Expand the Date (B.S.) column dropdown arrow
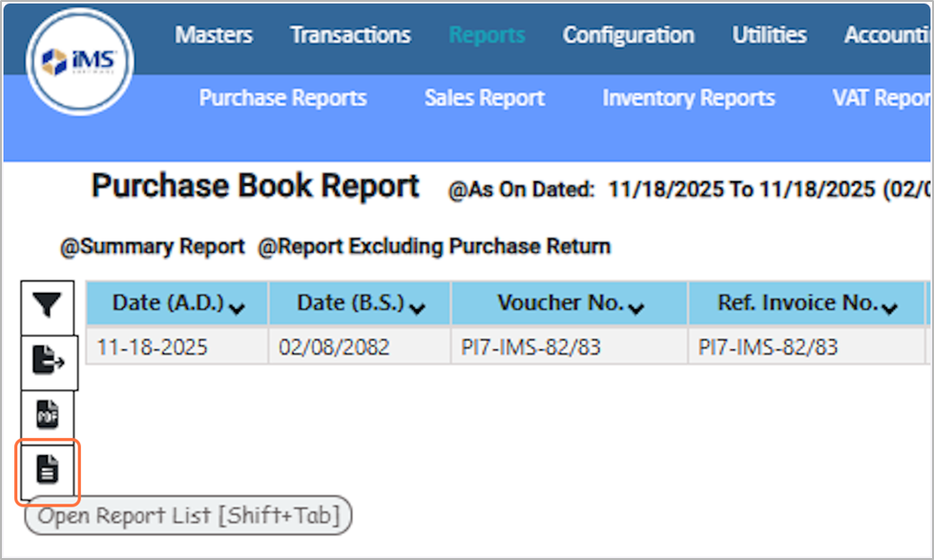This screenshot has width=934, height=560. [417, 307]
